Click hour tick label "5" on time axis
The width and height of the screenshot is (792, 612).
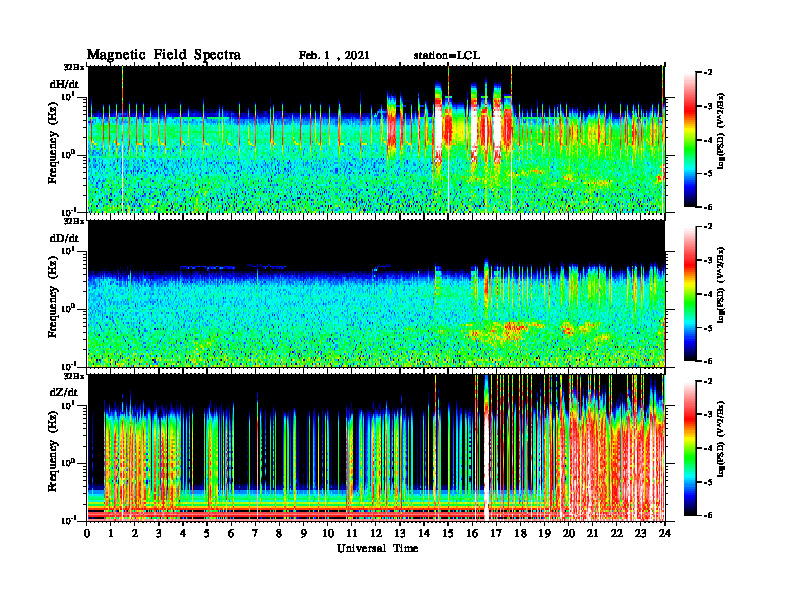pos(207,533)
